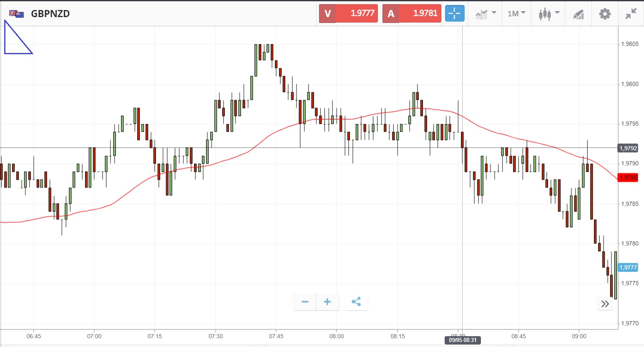Click the GBP/NZD flag pair icon

(x=17, y=14)
